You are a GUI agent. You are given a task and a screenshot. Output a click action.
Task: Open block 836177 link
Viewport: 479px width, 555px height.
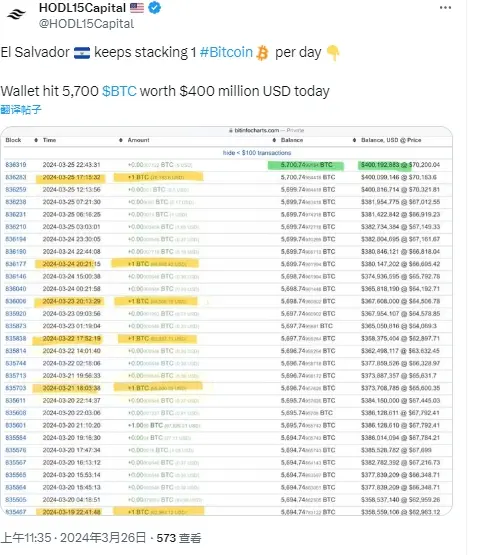pos(16,264)
